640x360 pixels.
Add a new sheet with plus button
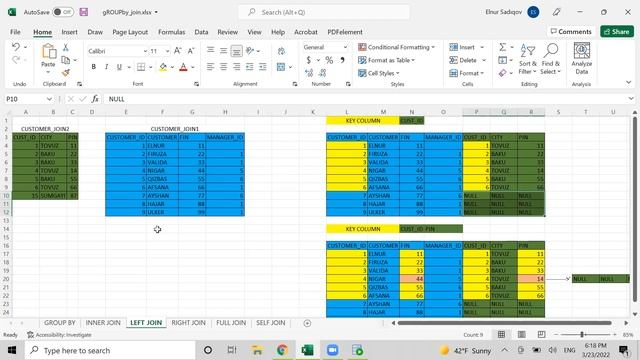(x=307, y=323)
